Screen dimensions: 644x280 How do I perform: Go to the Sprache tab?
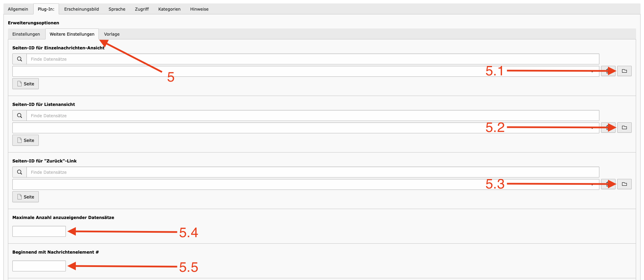pyautogui.click(x=117, y=9)
